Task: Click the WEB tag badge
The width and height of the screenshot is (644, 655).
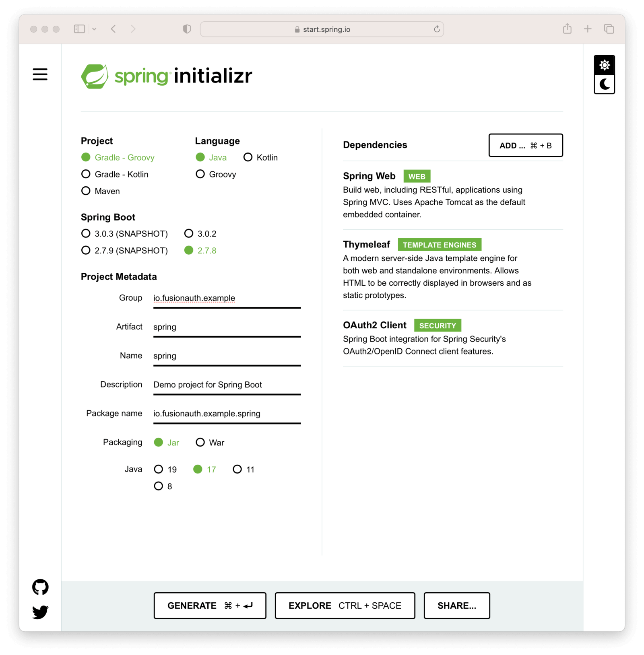Action: pos(417,176)
